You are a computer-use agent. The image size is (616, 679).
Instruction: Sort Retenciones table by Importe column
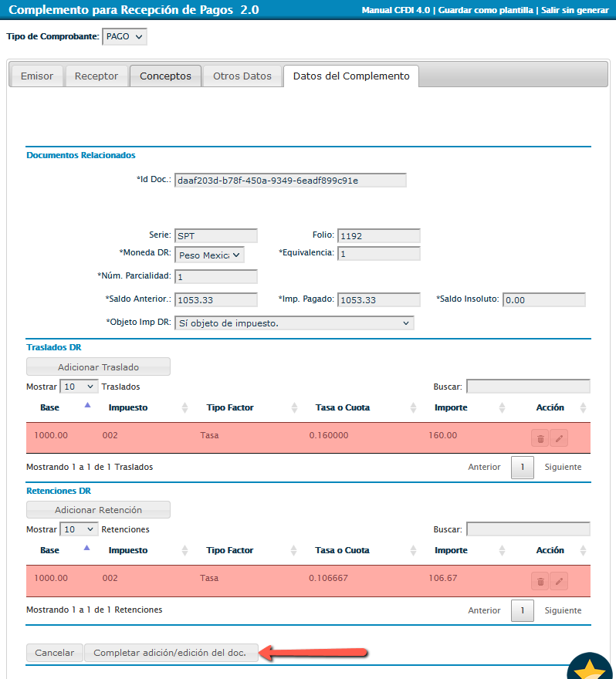[x=451, y=550]
